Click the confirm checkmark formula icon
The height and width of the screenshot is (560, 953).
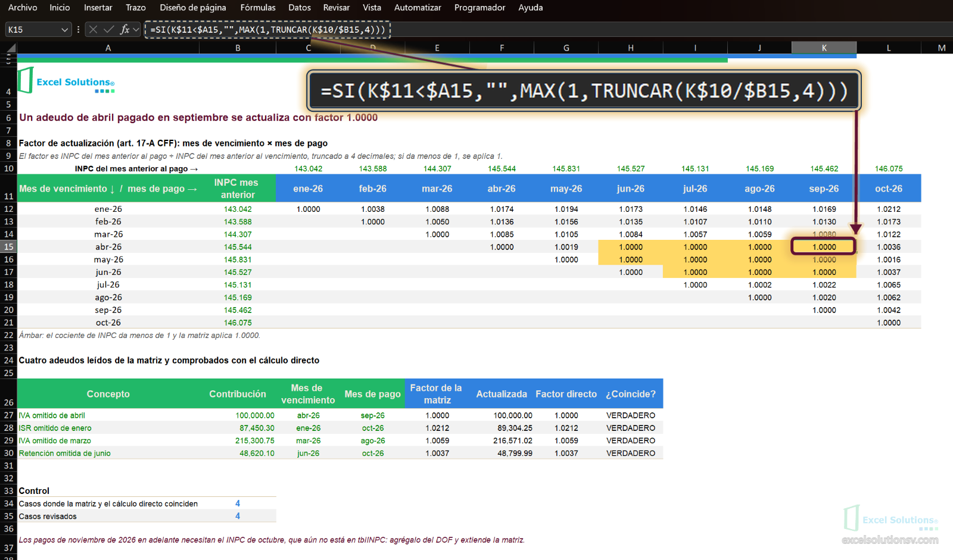tap(108, 29)
